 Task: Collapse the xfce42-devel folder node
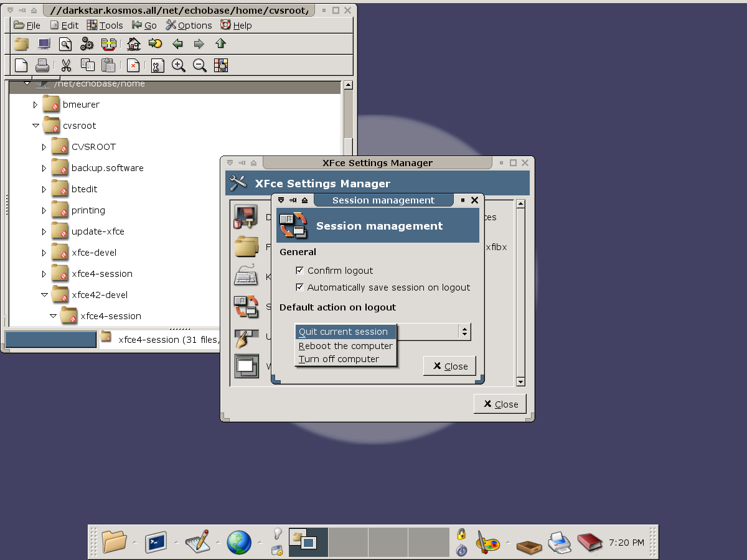(x=44, y=295)
